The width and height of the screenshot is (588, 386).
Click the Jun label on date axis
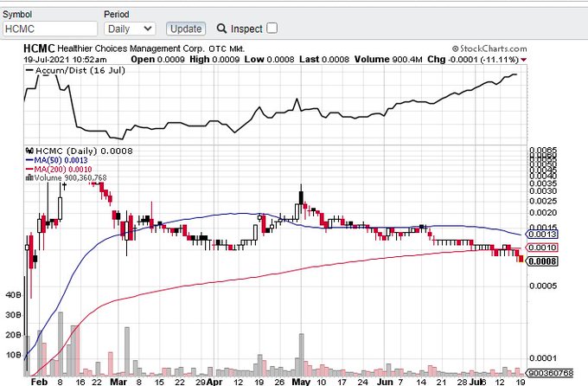[385, 382]
